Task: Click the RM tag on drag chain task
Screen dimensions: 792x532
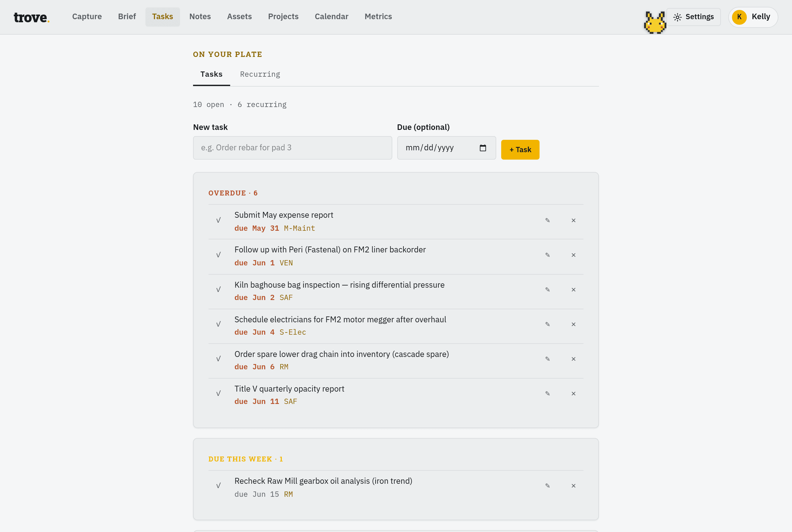Action: click(x=284, y=367)
